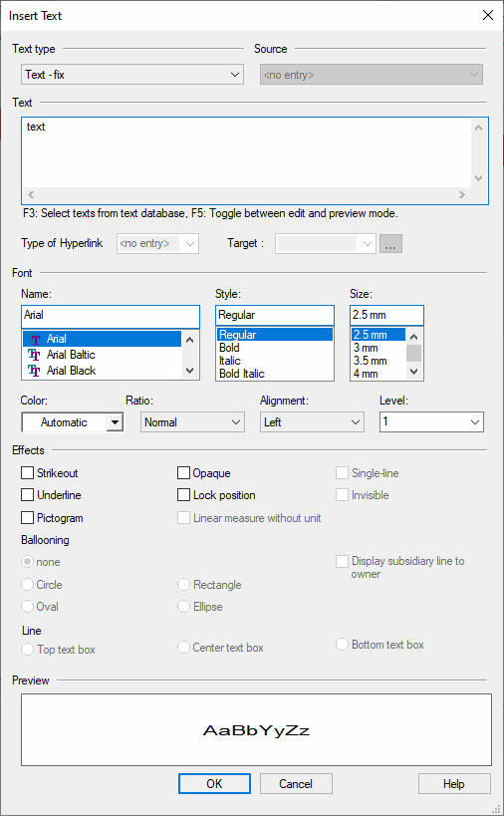Image resolution: width=504 pixels, height=816 pixels.
Task: Choose the Arial Black font icon
Action: (34, 371)
